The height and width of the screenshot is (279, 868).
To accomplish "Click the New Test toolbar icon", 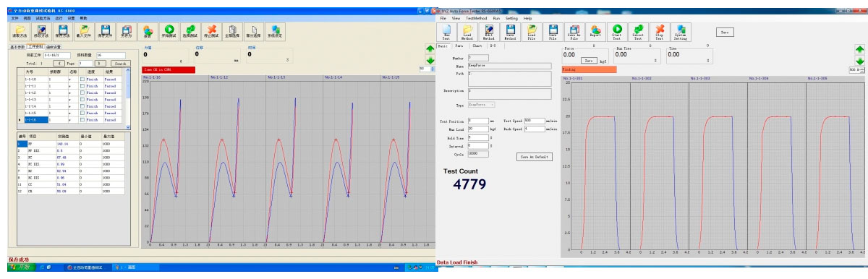I will 446,33.
